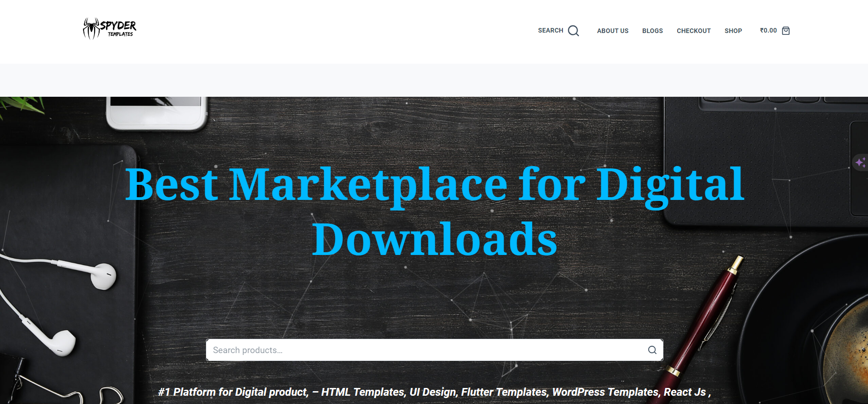Go to the Blogs page
This screenshot has width=868, height=404.
(x=652, y=31)
